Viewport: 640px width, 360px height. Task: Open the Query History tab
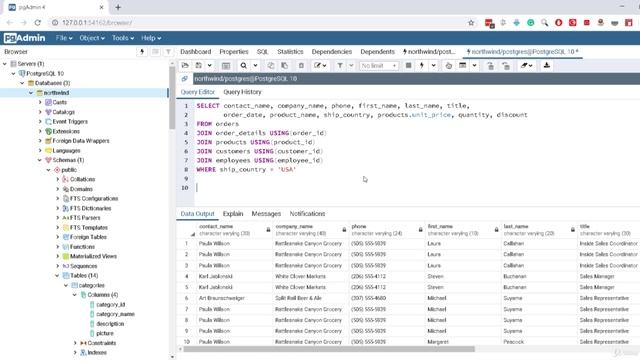242,92
